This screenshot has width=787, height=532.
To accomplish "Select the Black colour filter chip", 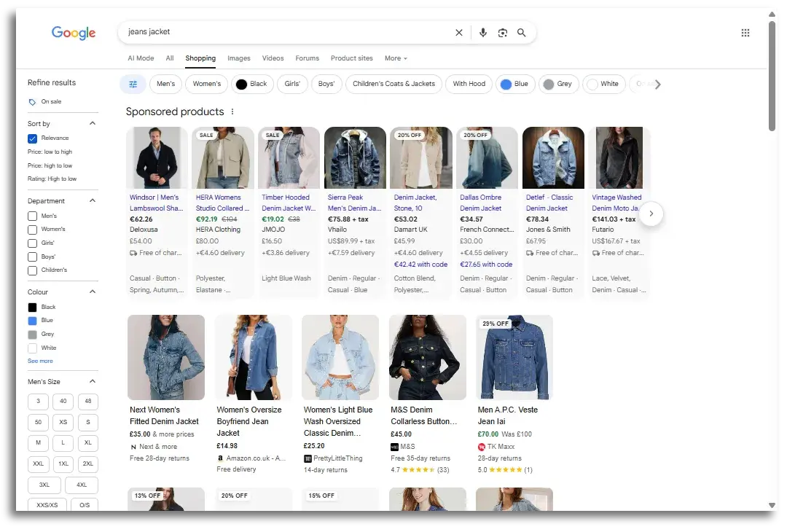I will tap(252, 84).
